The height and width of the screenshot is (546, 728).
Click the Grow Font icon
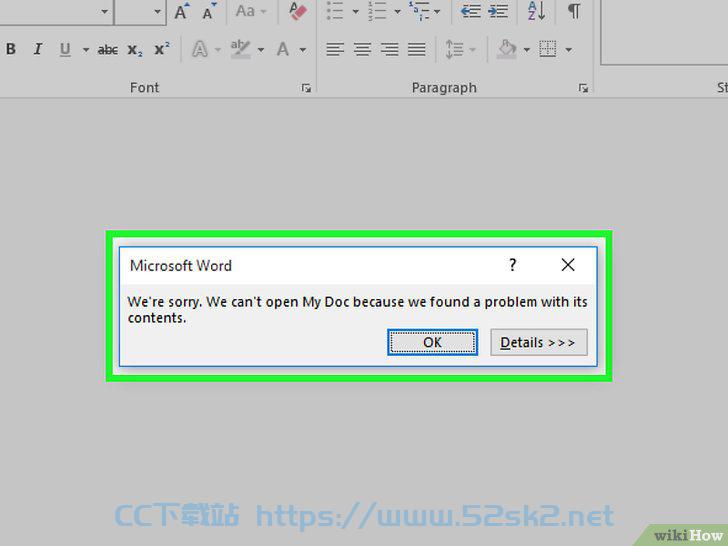(182, 11)
